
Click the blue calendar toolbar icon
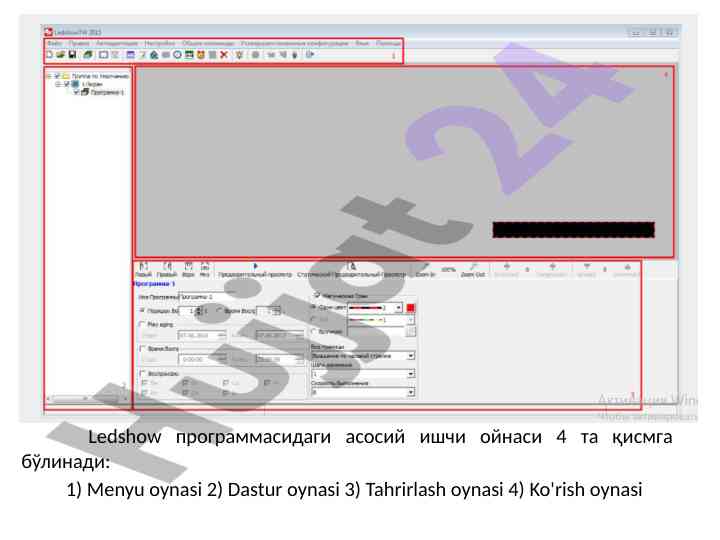(131, 55)
